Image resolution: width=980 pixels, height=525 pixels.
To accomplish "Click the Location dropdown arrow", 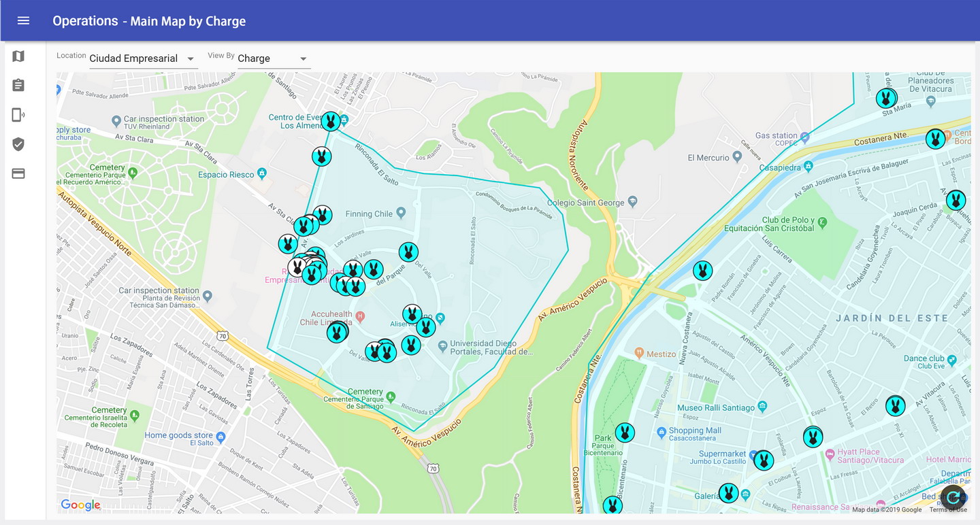I will [x=191, y=58].
